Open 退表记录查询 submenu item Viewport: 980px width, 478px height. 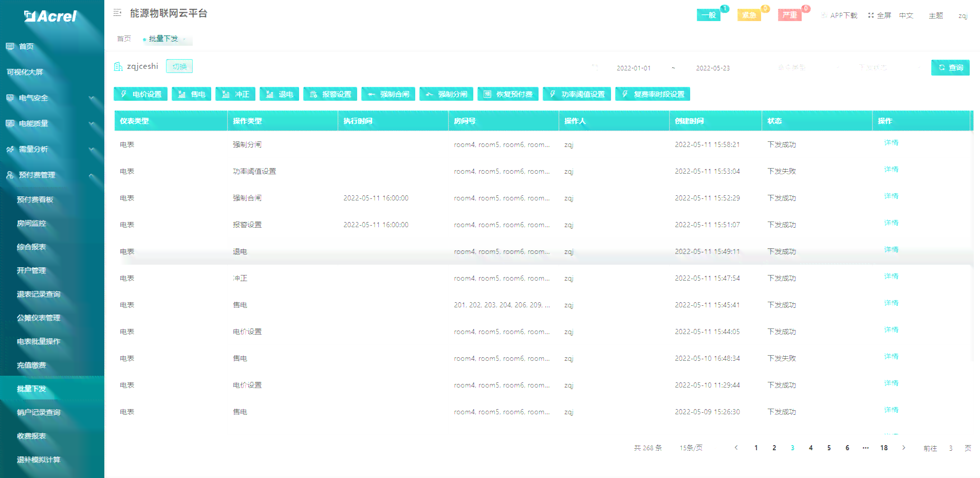[x=52, y=294]
